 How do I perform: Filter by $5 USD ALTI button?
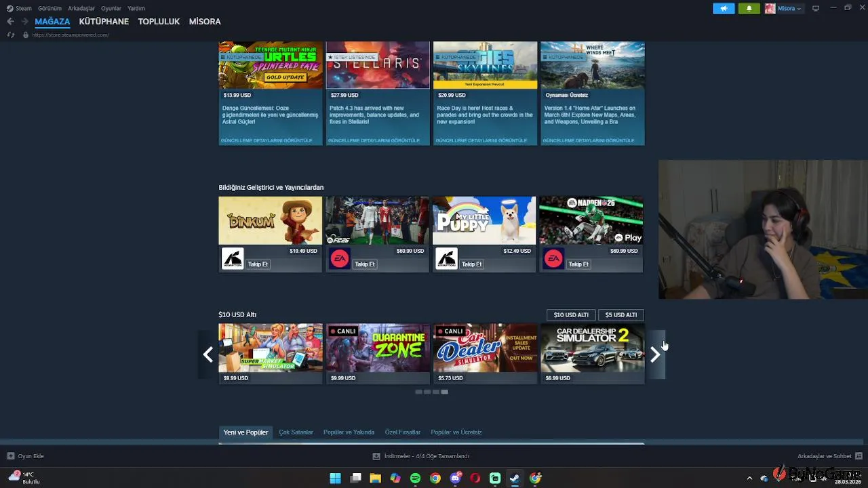[x=621, y=314]
